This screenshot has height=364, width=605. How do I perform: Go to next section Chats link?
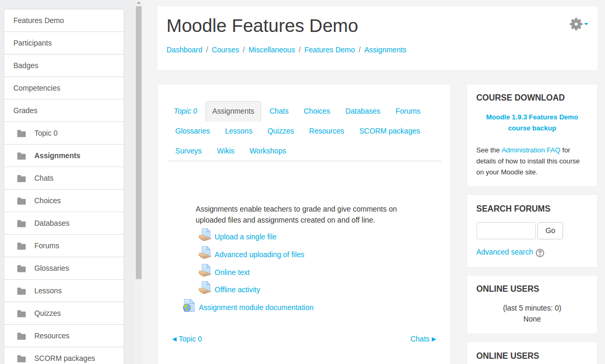pyautogui.click(x=423, y=339)
